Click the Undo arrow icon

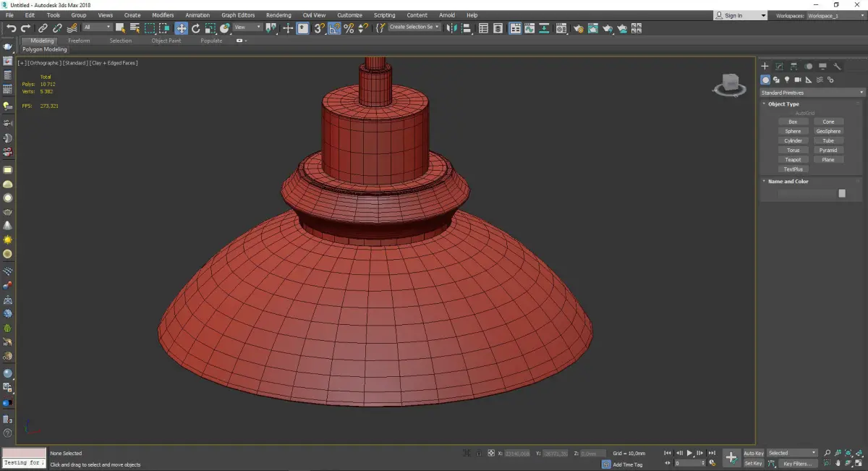11,28
